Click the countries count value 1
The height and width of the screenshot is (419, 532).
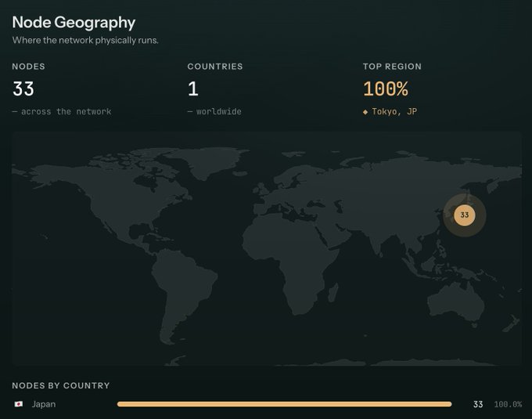(x=193, y=88)
